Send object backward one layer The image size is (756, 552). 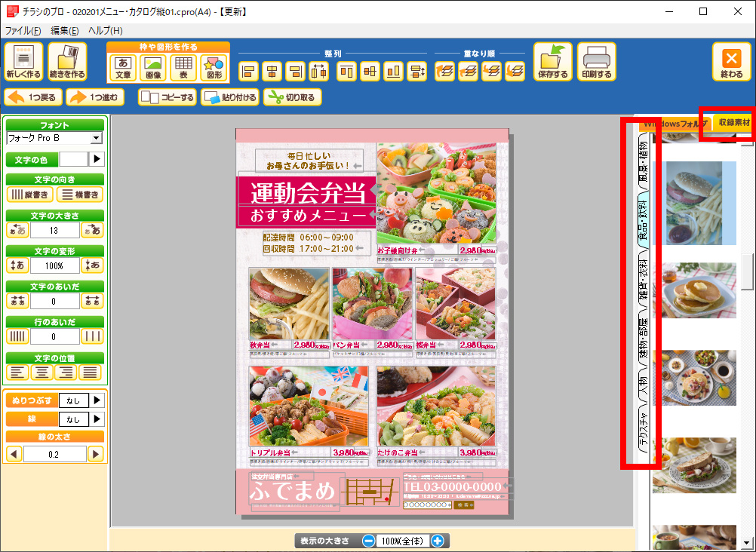click(x=491, y=72)
